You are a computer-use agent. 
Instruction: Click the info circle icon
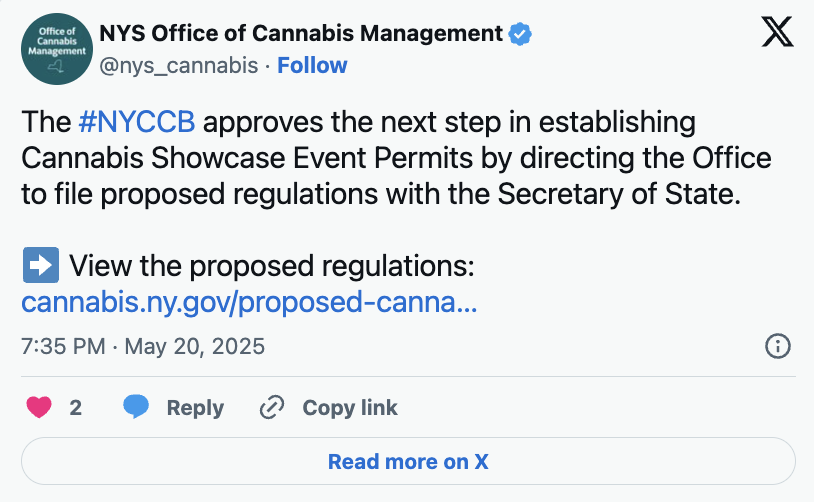tap(777, 347)
